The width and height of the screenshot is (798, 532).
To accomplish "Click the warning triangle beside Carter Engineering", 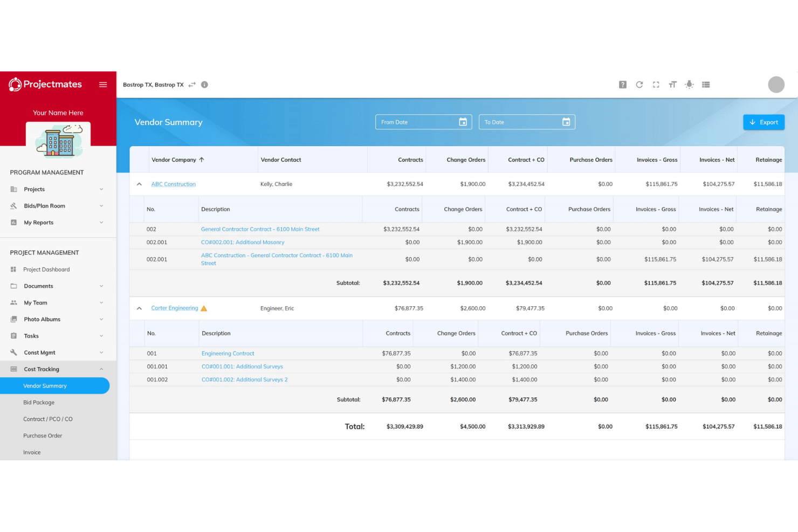I will [x=204, y=308].
